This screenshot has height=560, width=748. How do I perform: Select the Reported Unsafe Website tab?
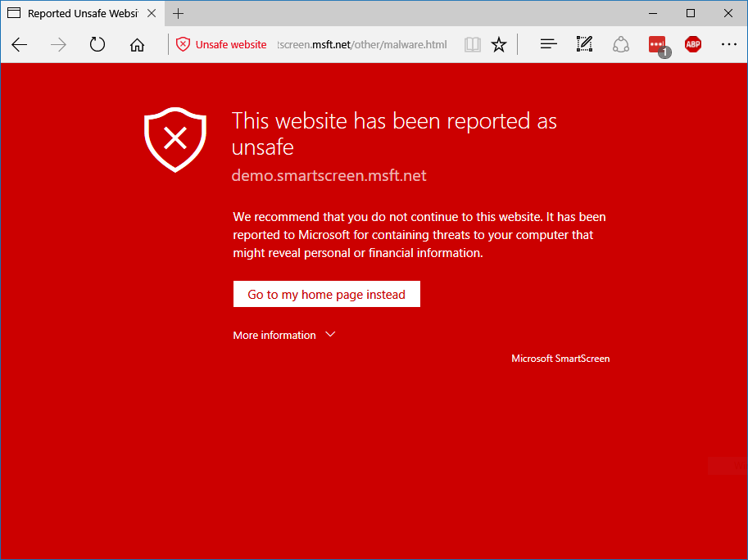click(x=83, y=13)
